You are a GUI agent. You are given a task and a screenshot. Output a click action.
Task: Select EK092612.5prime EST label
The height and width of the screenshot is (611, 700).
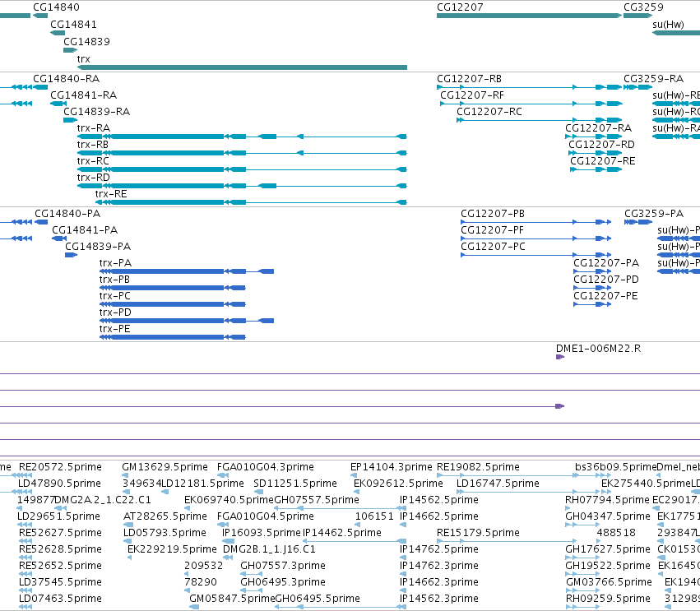click(398, 484)
